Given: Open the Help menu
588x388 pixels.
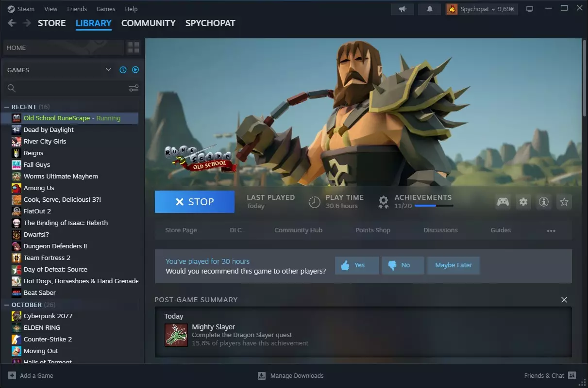Looking at the screenshot, I should pos(131,9).
